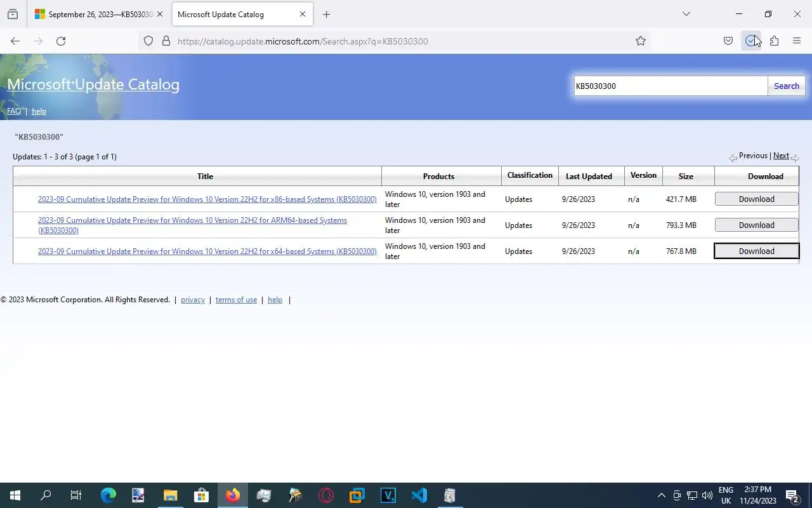Download the ARM64-based update (793.3 MB)
812x508 pixels.
click(x=756, y=225)
